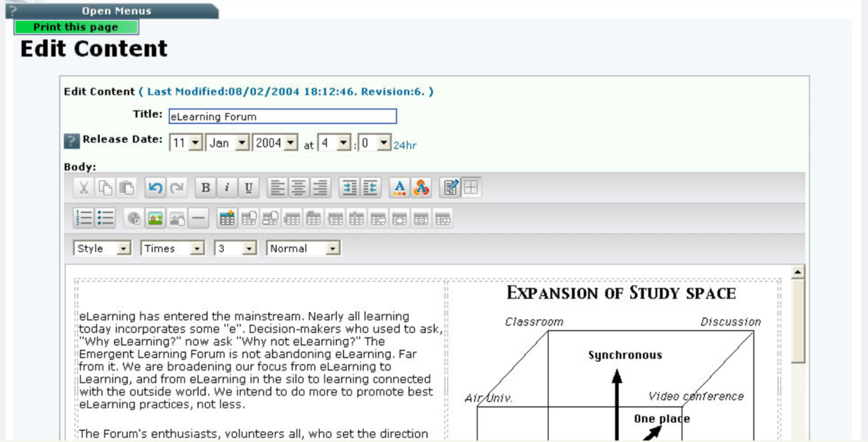Viewport: 868px width, 442px height.
Task: Open the Times font dropdown
Action: (x=173, y=248)
